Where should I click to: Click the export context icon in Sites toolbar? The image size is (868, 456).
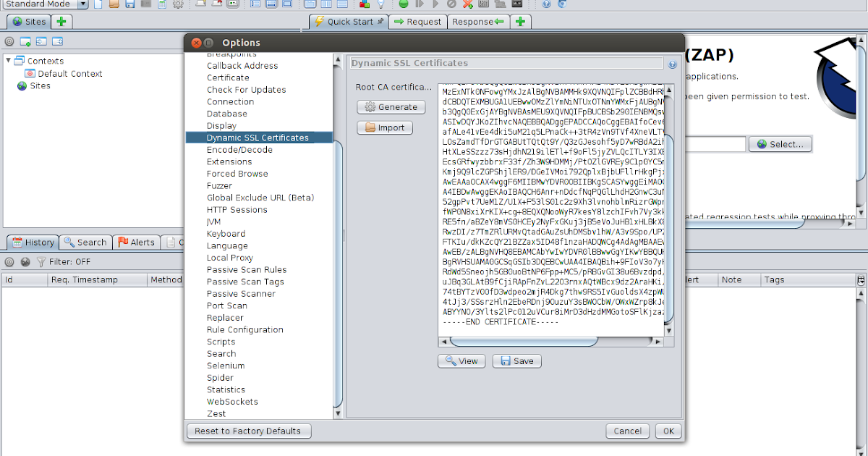pos(57,41)
